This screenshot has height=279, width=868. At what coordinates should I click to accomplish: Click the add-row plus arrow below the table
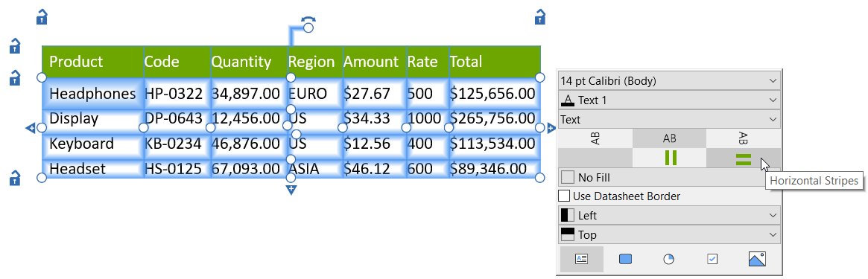tap(291, 190)
